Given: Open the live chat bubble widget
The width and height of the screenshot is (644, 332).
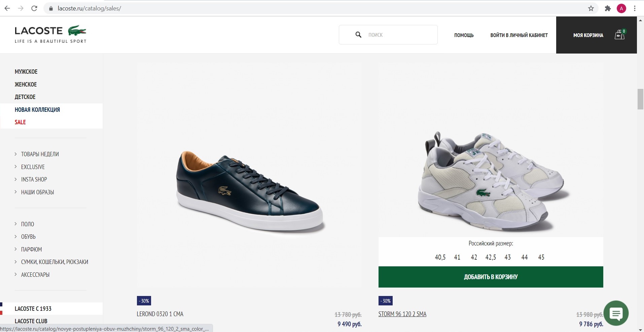Looking at the screenshot, I should tap(616, 313).
